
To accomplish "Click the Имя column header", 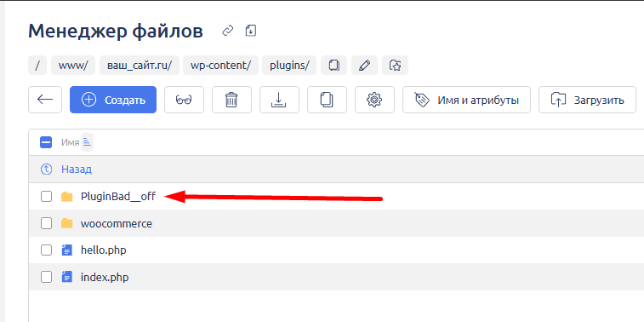I will click(x=71, y=143).
